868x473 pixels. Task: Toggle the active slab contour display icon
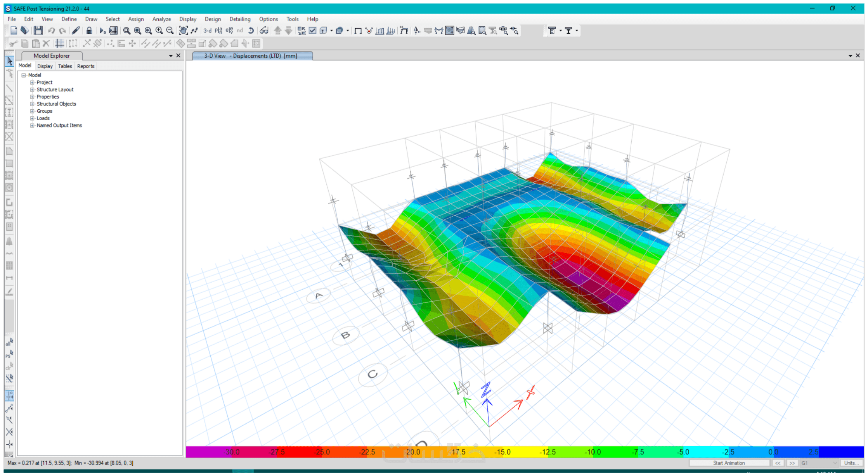449,31
